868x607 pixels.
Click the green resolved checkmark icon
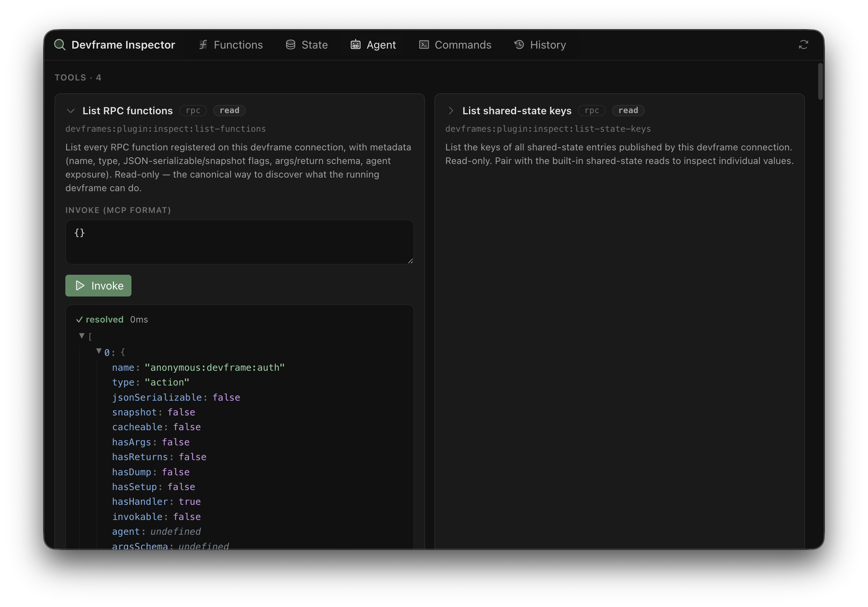79,319
